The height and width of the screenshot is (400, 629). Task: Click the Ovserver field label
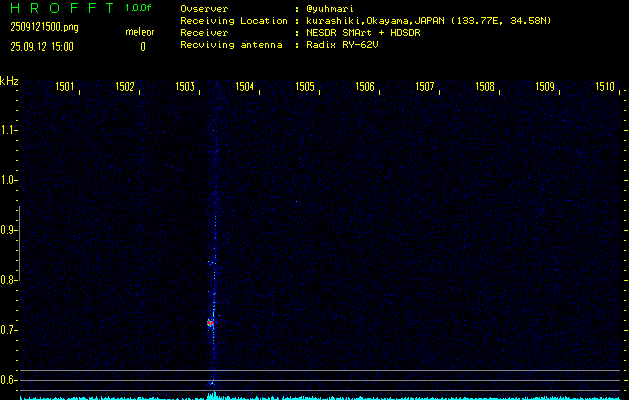point(204,9)
